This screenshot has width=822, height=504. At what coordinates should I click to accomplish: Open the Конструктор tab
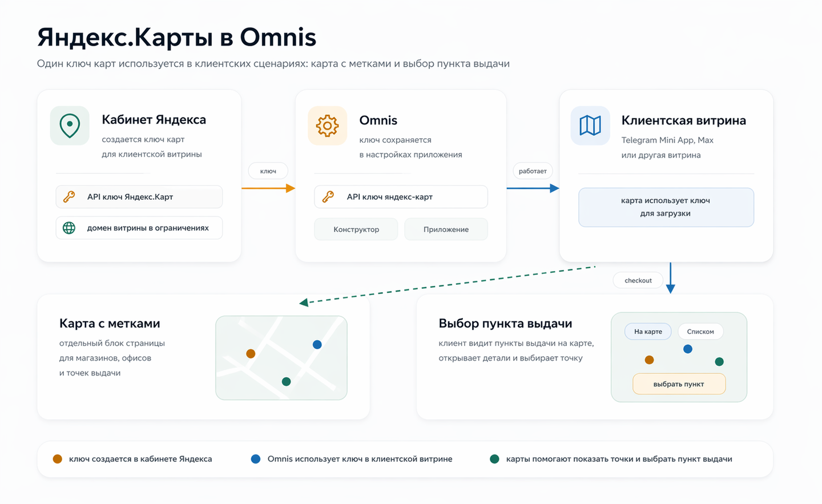[356, 229]
